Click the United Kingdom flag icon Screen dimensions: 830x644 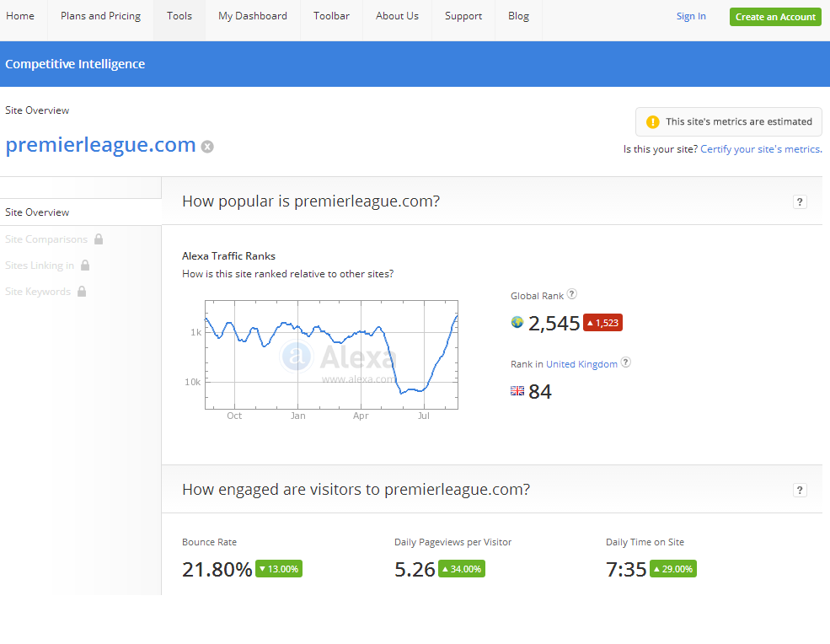pos(517,391)
